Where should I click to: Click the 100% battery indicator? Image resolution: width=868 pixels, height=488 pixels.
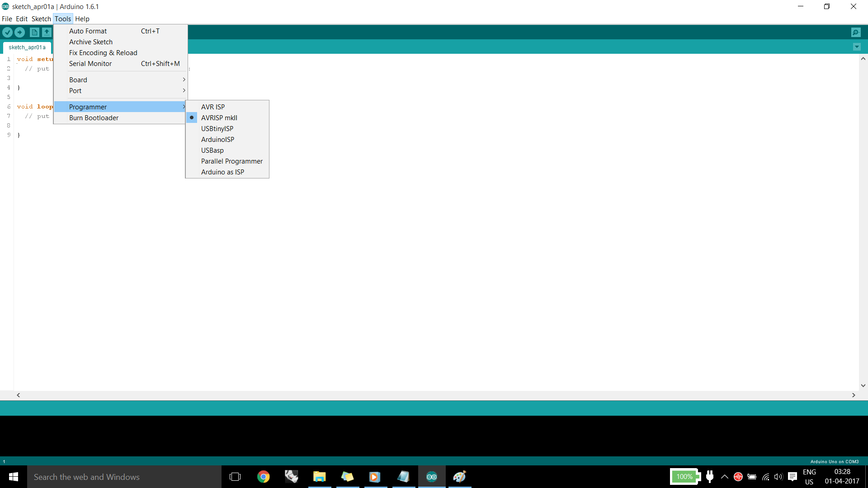(685, 477)
